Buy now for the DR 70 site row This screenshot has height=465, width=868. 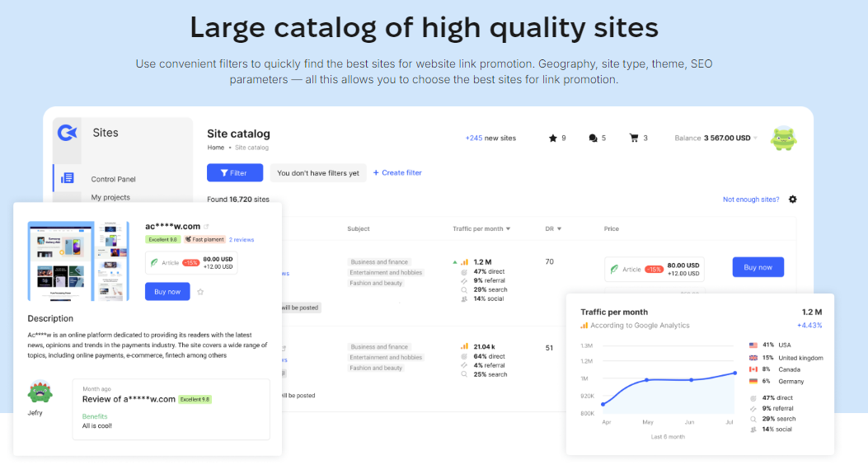758,267
